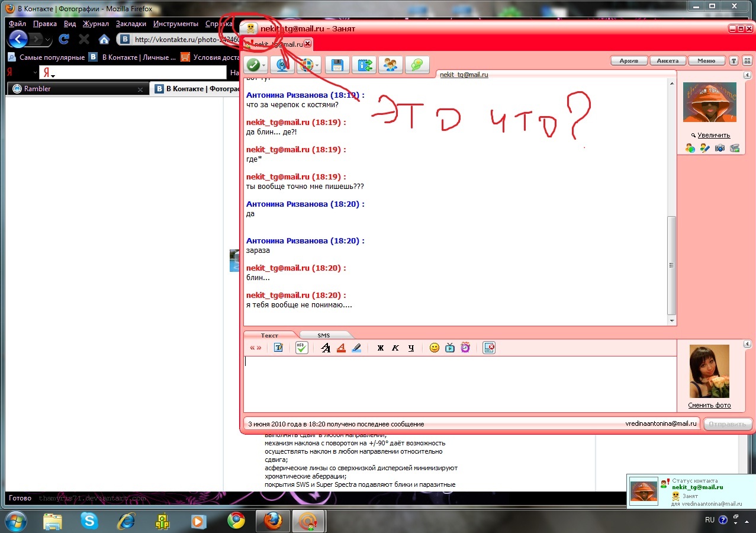Click the Отправить send button
Image resolution: width=756 pixels, height=533 pixels.
pyautogui.click(x=728, y=424)
